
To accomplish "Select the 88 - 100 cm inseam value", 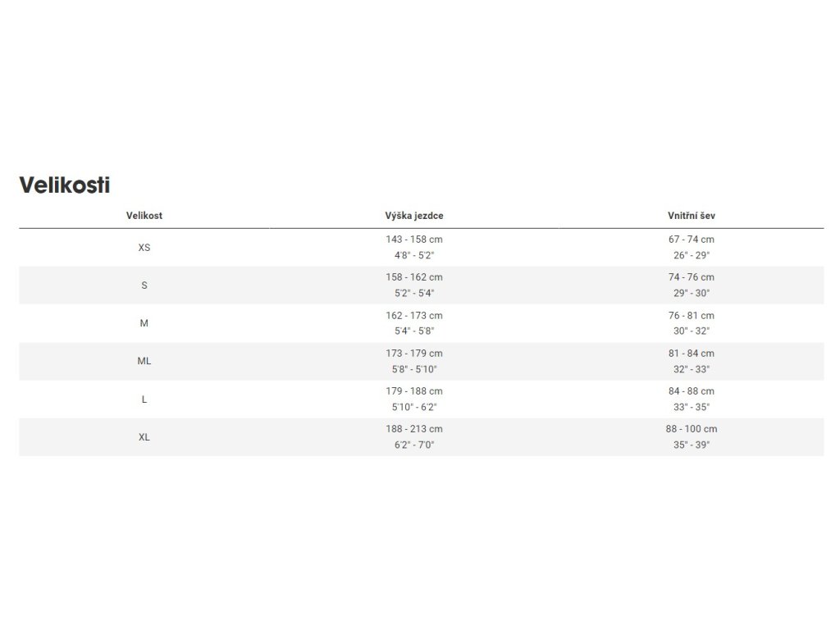I will 691,429.
